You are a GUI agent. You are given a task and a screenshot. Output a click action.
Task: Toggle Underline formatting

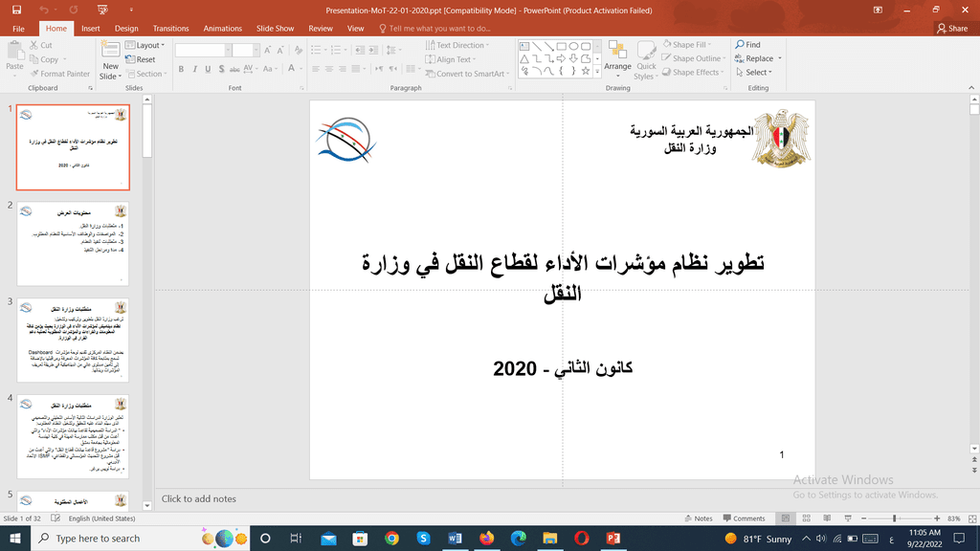[208, 69]
